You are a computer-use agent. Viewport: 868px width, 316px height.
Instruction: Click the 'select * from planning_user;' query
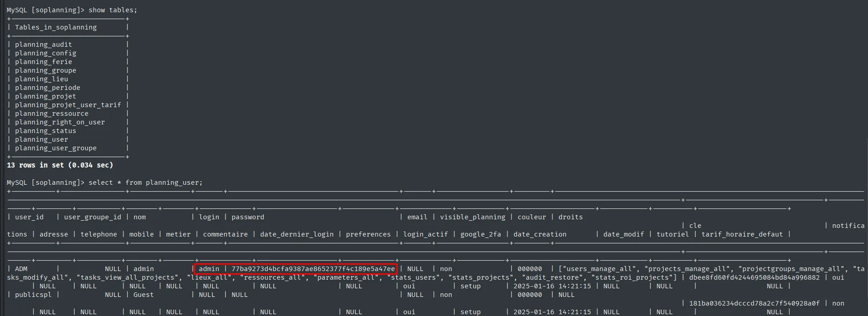pyautogui.click(x=146, y=183)
